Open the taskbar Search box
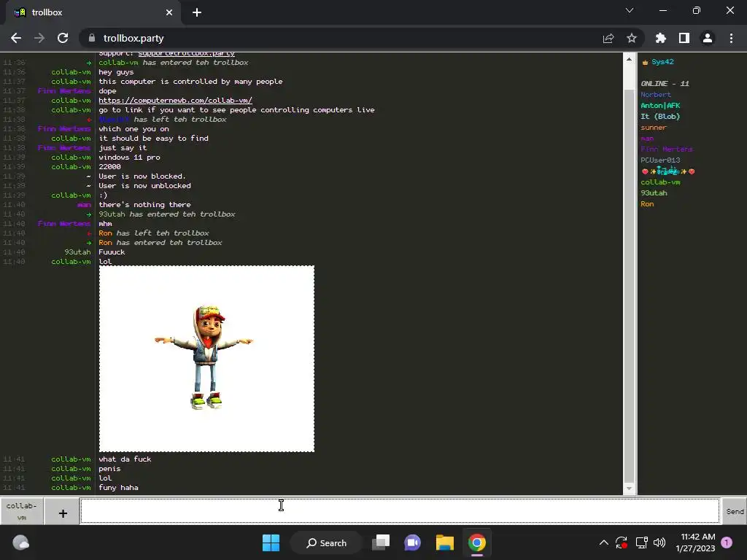 (327, 542)
